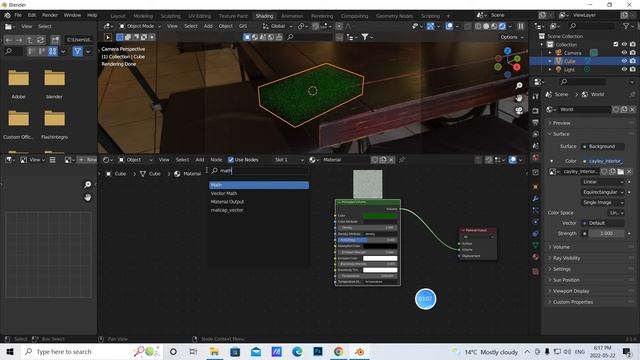The height and width of the screenshot is (360, 640).
Task: Click outliner filter funnel icon
Action: (x=626, y=26)
